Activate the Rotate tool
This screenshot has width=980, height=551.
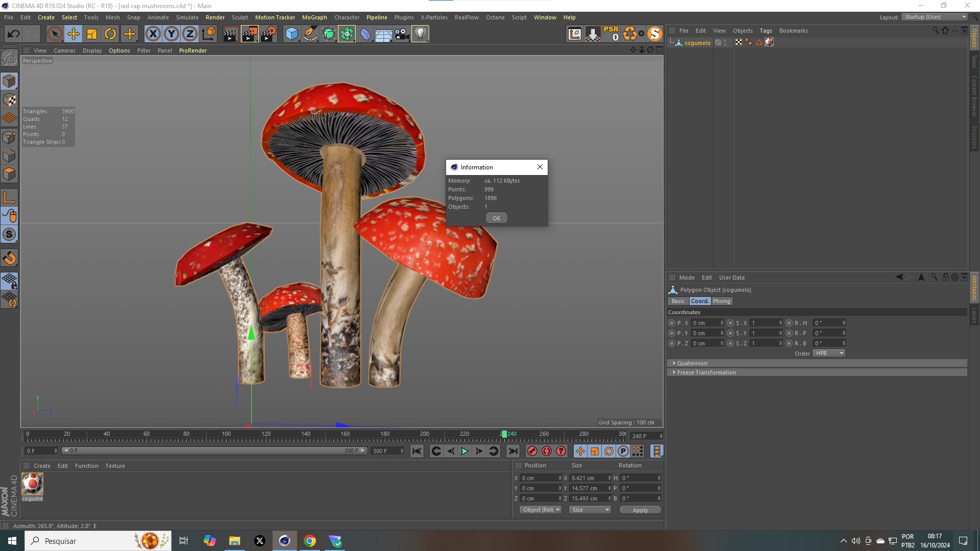point(110,34)
